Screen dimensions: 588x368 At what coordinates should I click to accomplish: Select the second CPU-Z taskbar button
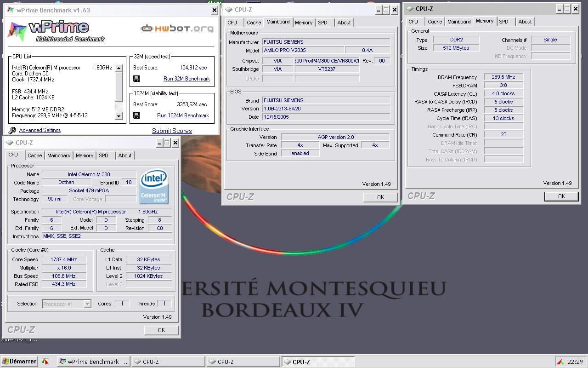point(243,362)
